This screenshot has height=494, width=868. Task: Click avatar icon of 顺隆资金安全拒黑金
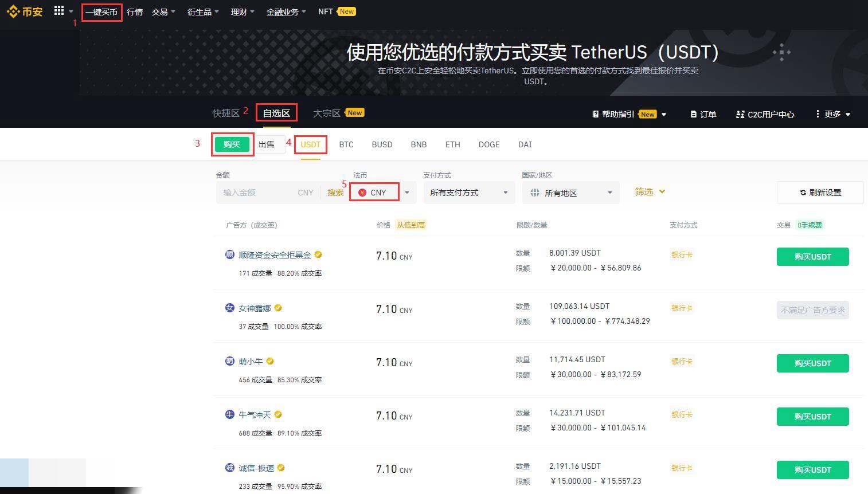[x=230, y=254]
